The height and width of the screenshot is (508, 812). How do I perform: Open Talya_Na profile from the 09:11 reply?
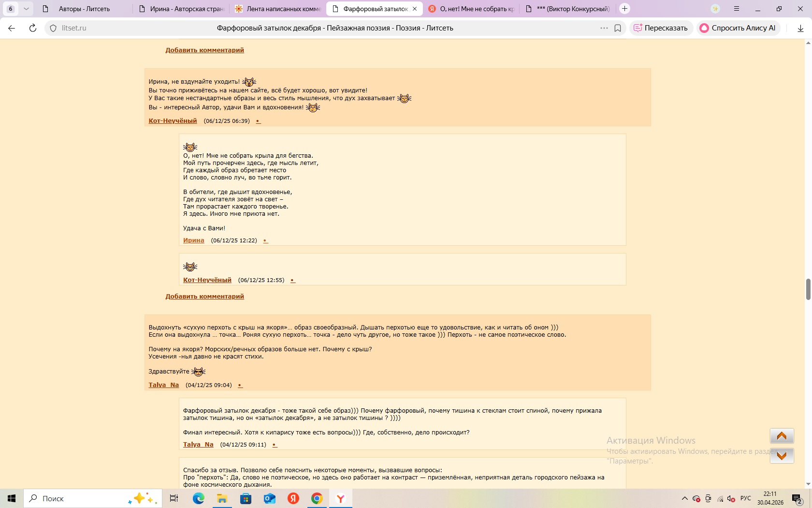pos(198,444)
